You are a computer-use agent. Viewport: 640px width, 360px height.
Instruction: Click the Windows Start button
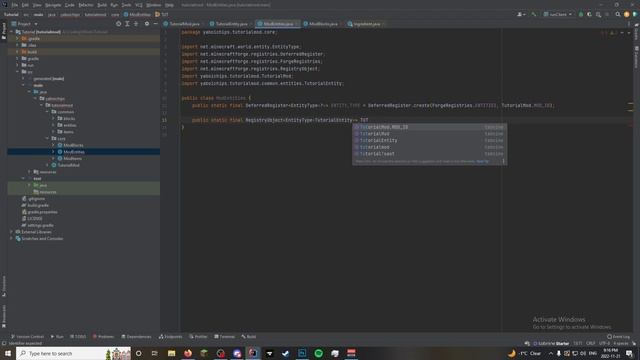coord(8,353)
